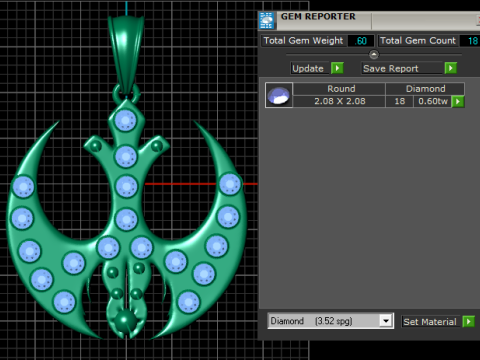Screen dimensions: 480x360
Task: Select the topmost gem on the pendant's center stem
Action: (126, 120)
